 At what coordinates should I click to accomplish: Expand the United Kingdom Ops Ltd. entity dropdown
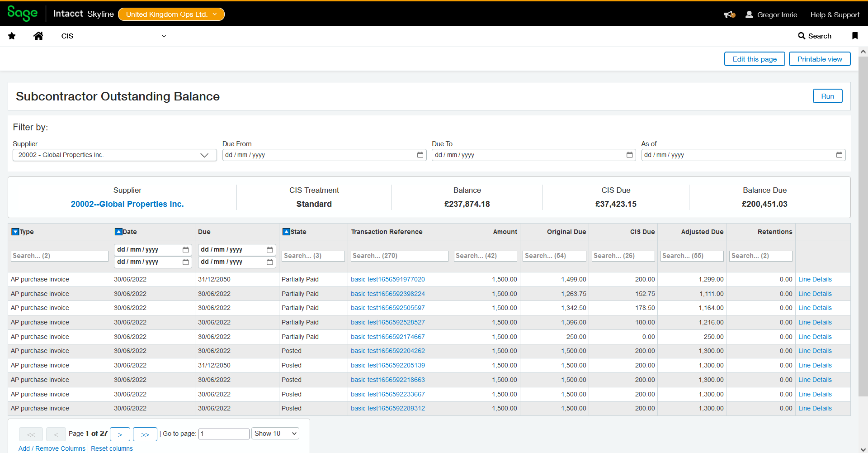click(171, 14)
